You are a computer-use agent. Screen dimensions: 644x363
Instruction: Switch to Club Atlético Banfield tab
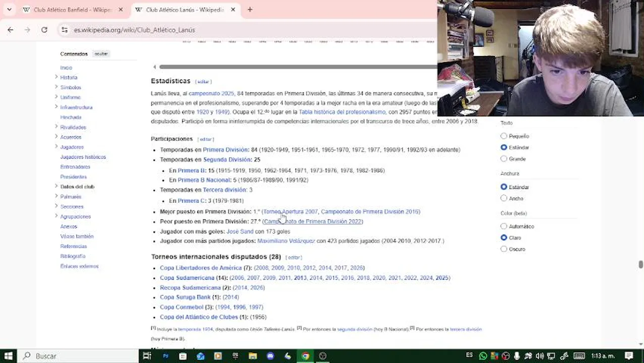point(73,10)
